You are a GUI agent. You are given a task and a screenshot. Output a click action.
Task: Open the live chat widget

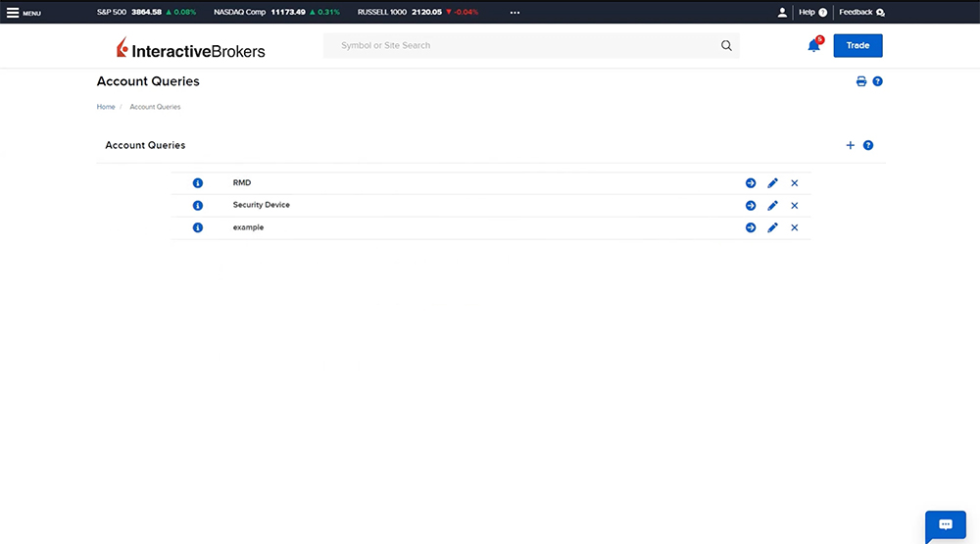pyautogui.click(x=945, y=525)
